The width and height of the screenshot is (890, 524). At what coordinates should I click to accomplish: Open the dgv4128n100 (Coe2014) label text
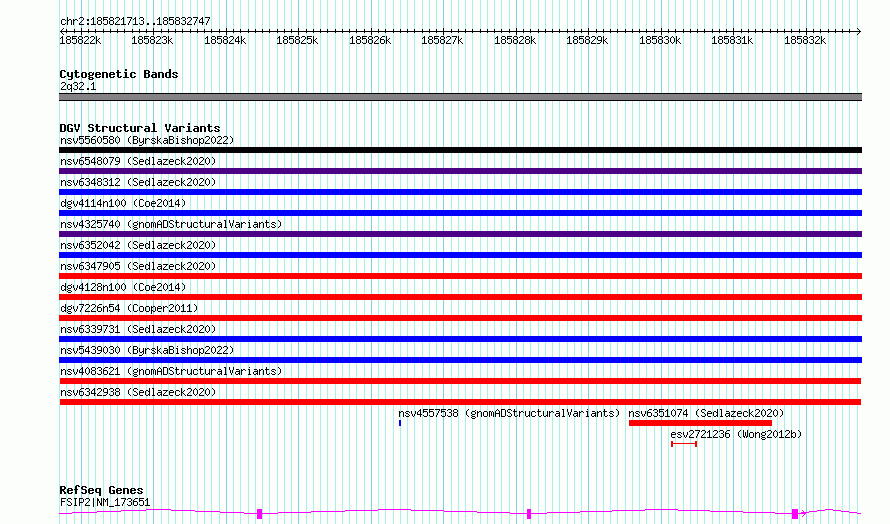click(x=123, y=287)
